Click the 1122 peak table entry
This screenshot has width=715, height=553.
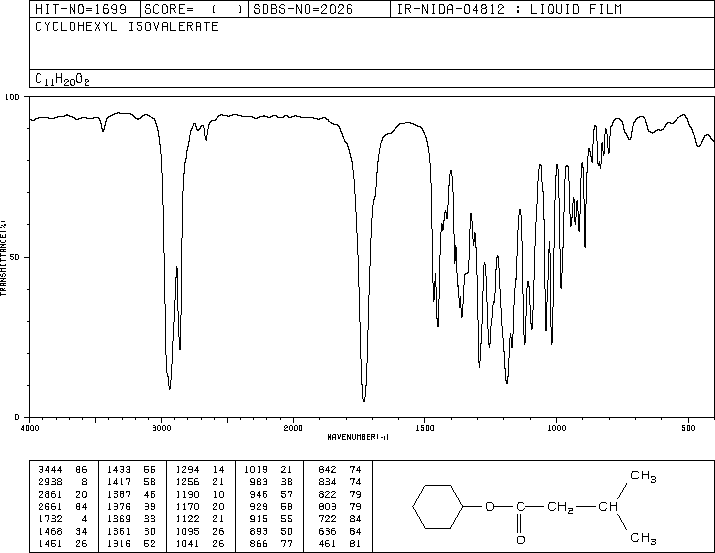click(200, 519)
